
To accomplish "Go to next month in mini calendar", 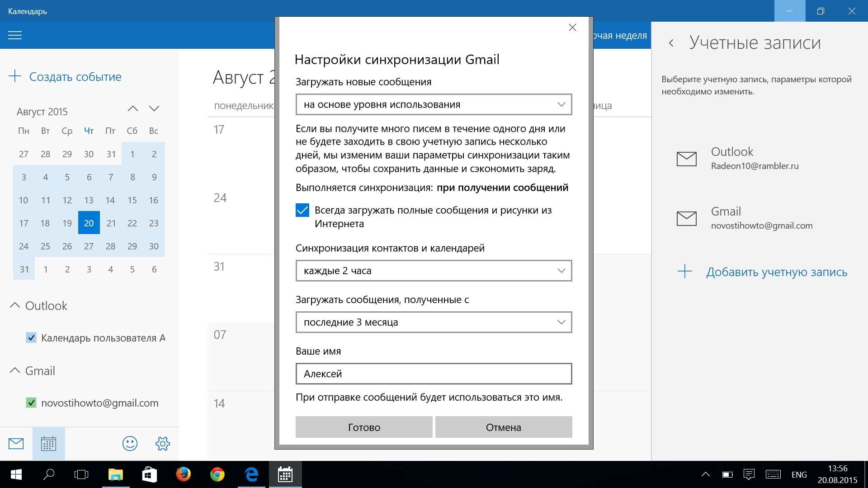I will pyautogui.click(x=154, y=108).
